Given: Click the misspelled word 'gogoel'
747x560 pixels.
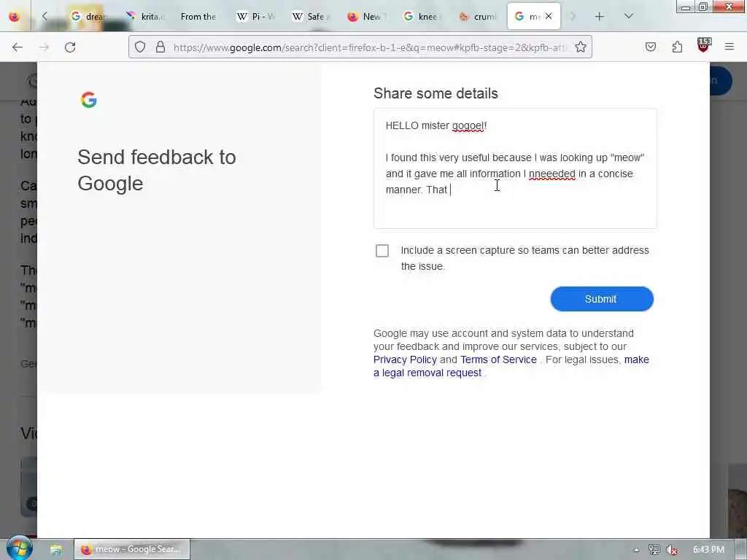Looking at the screenshot, I should [468, 125].
